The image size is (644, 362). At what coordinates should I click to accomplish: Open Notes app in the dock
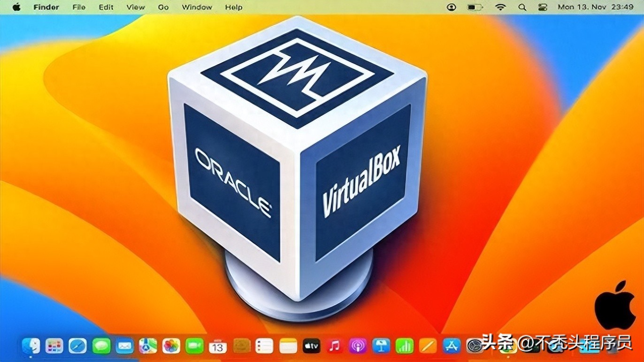click(288, 346)
